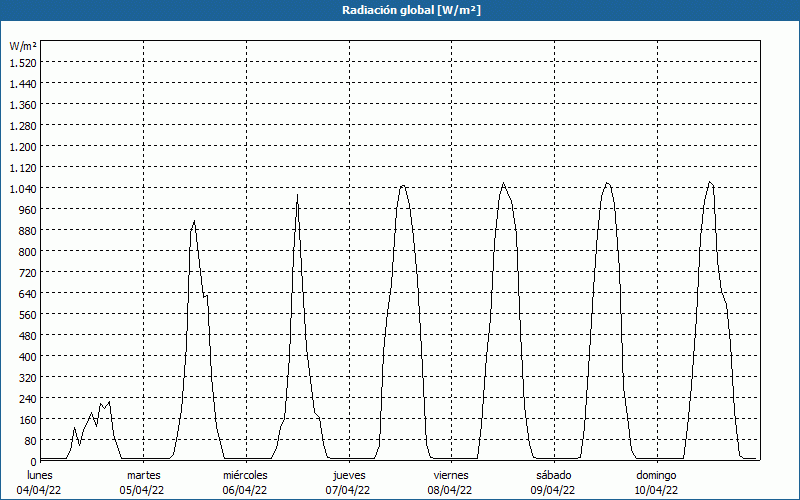Click the 04/04/22 date label
The width and height of the screenshot is (800, 500).
tap(39, 490)
